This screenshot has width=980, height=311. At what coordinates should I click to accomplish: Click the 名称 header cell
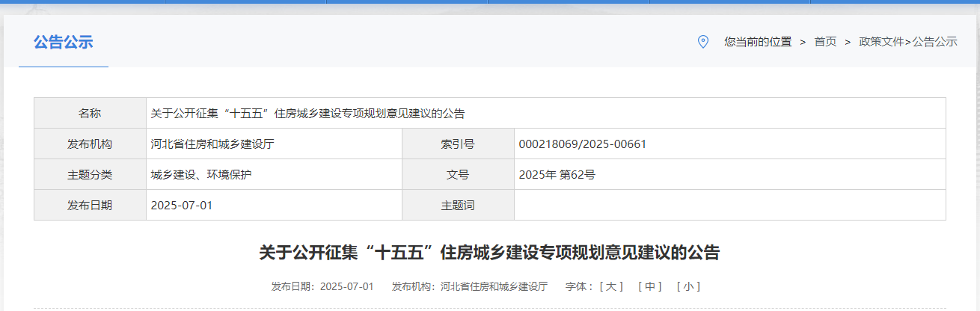pos(90,114)
